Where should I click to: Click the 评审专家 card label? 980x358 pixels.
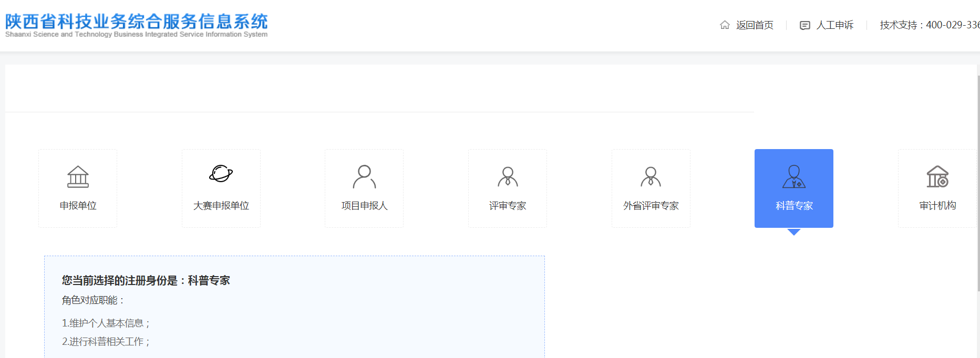point(508,206)
